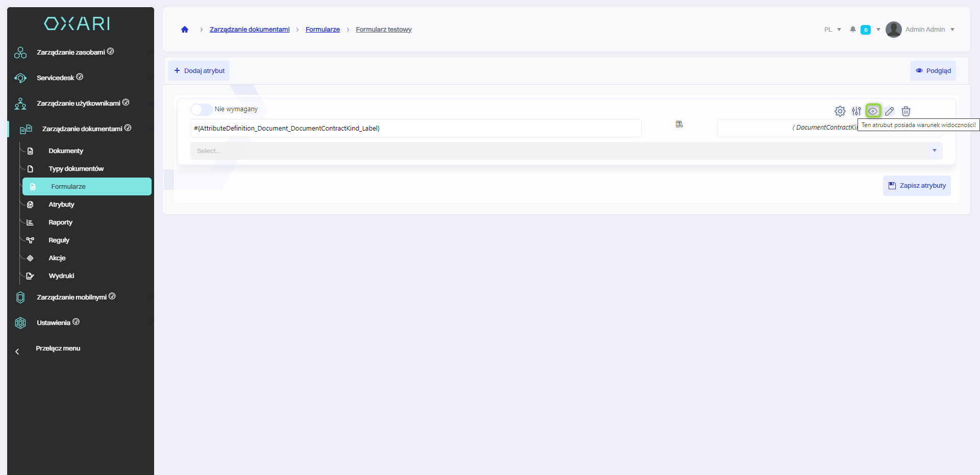Open notifications bell icon
The image size is (980, 475).
click(x=852, y=30)
